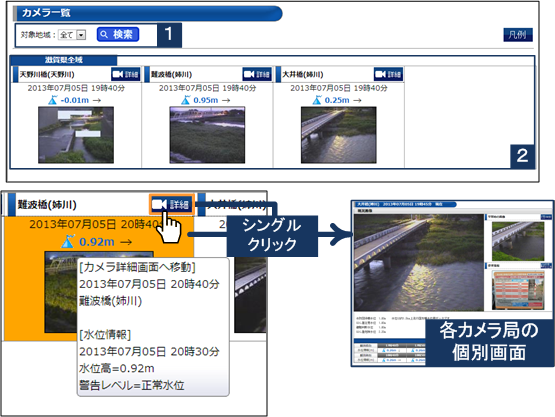The image size is (555, 417).
Task: Select the 滋賀県全域 tab
Action: coord(64,60)
